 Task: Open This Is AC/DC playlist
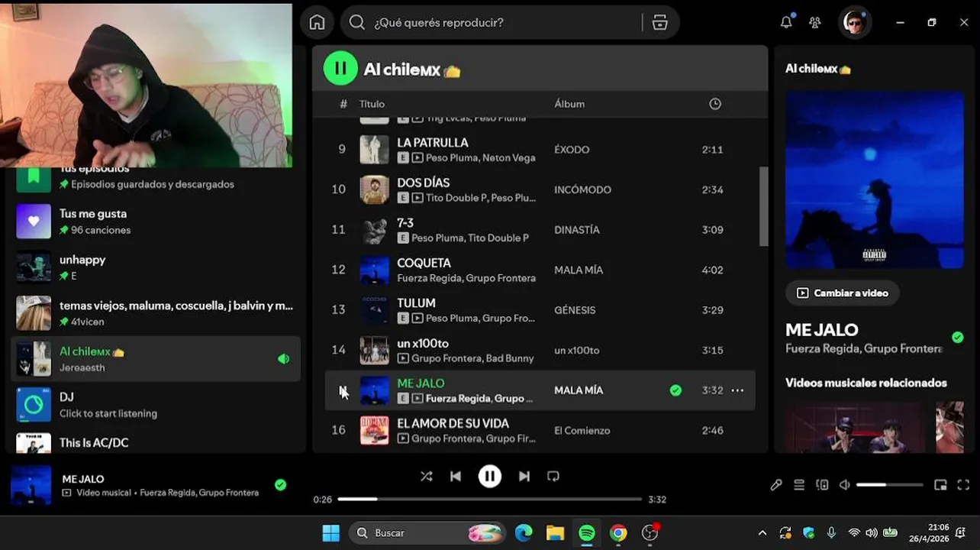tap(156, 442)
